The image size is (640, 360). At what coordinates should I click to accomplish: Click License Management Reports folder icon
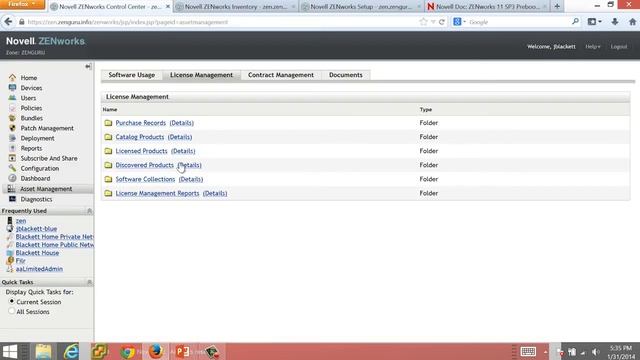(x=108, y=193)
